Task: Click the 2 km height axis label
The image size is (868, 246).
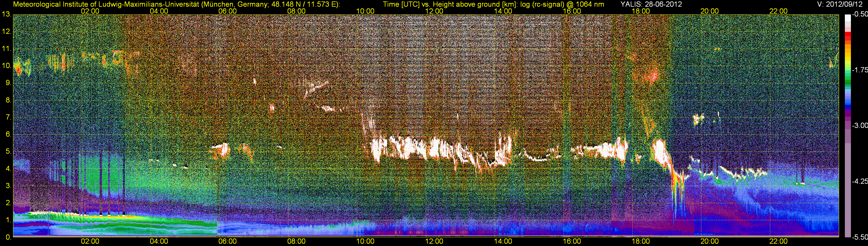Action: 8,203
